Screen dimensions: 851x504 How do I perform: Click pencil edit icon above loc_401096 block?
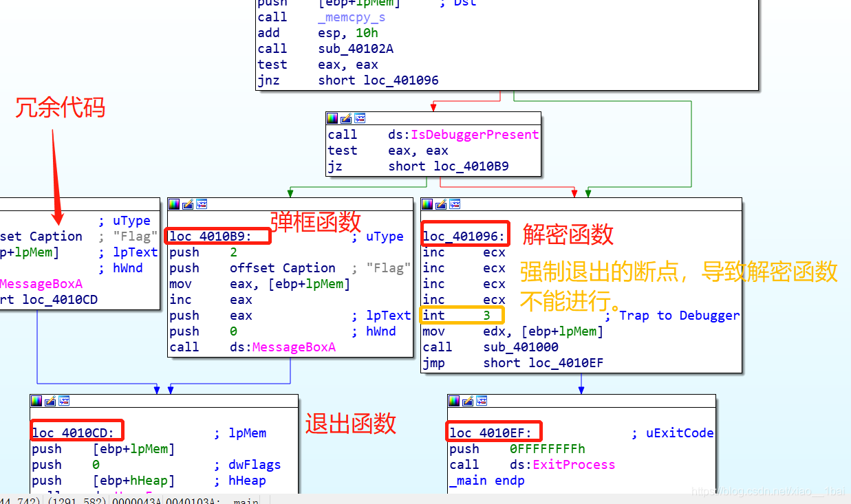(x=441, y=204)
